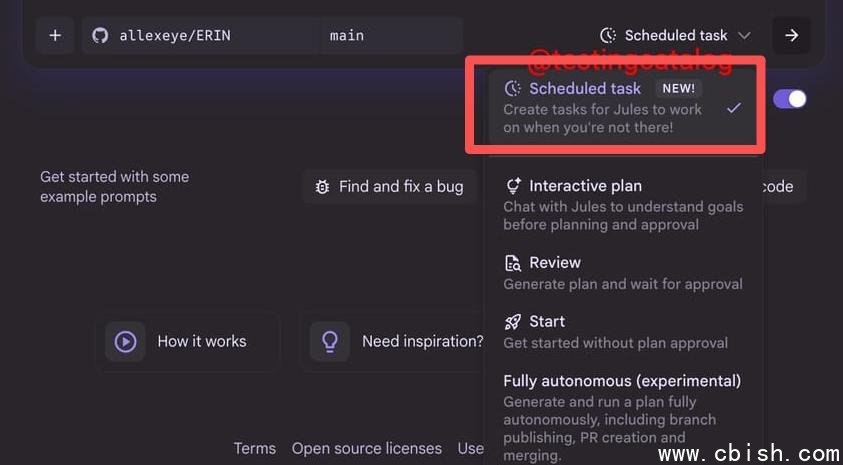Open the allexeye/ERIN repository selector
The height and width of the screenshot is (465, 843).
pos(200,35)
